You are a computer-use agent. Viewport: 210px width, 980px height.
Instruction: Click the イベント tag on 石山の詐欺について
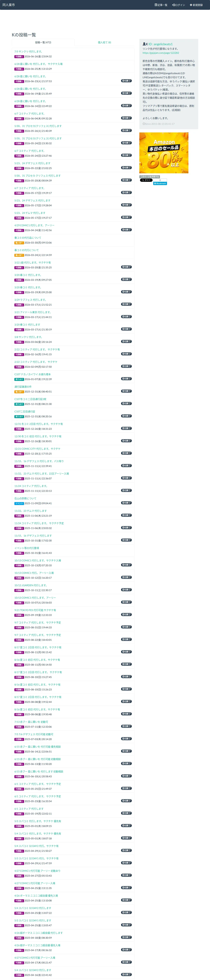[19, 503]
